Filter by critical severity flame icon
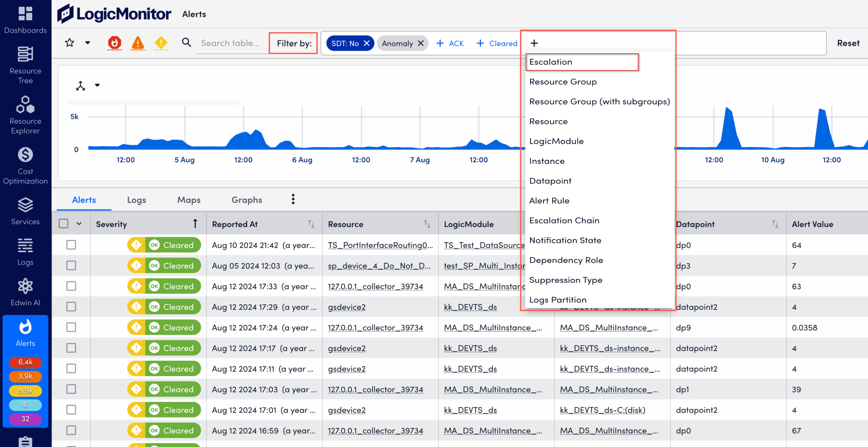Image resolution: width=868 pixels, height=447 pixels. 115,43
